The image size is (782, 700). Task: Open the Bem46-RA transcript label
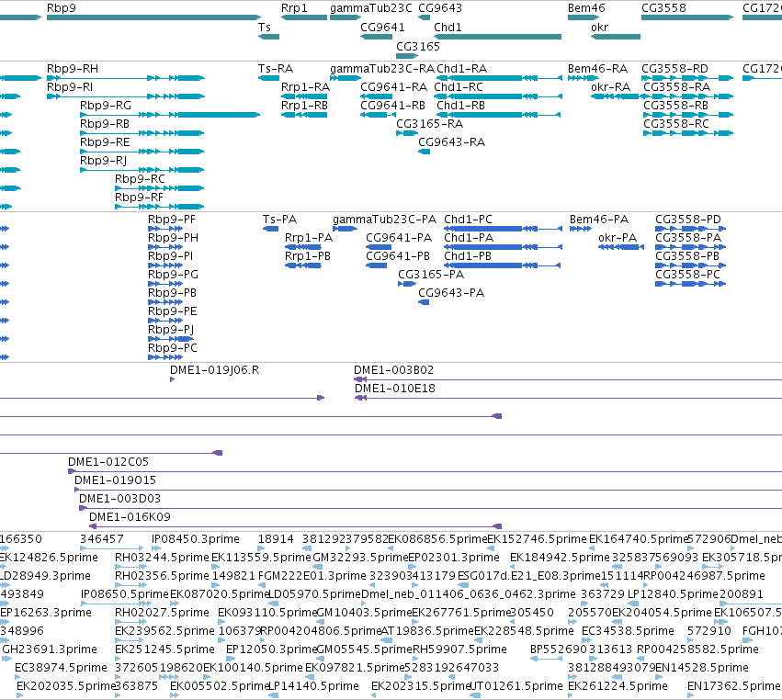click(597, 68)
